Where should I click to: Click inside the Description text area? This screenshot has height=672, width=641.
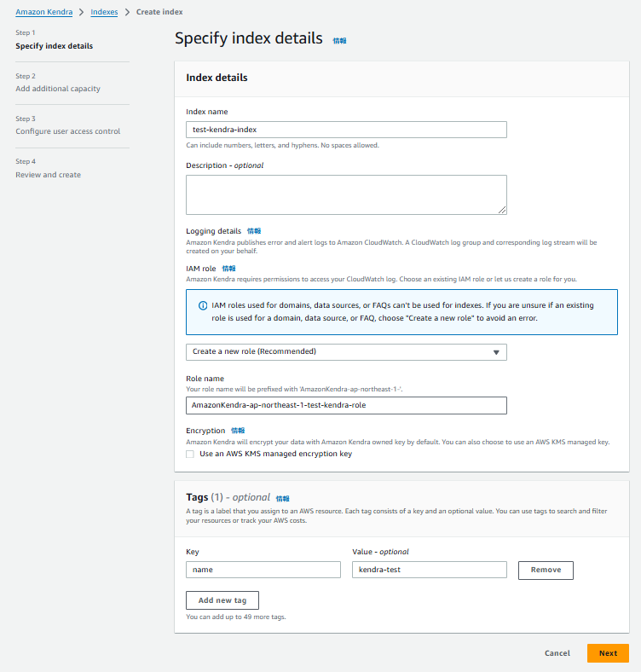point(346,194)
